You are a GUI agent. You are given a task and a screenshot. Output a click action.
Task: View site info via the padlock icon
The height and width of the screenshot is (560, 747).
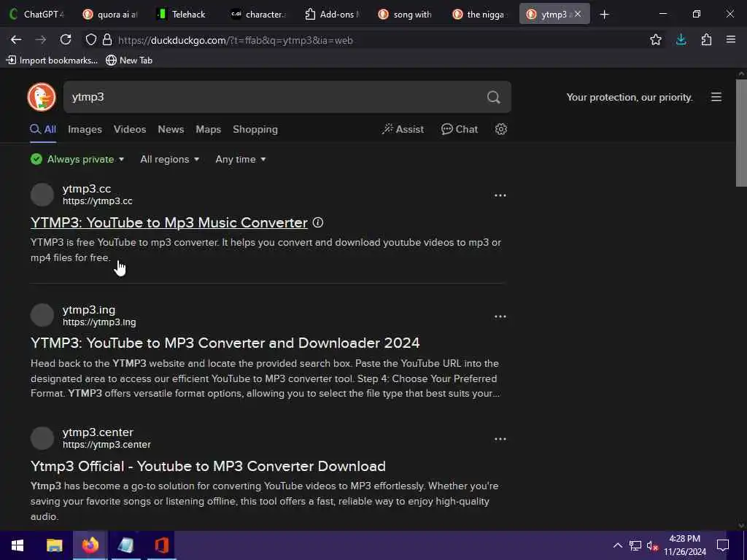107,40
